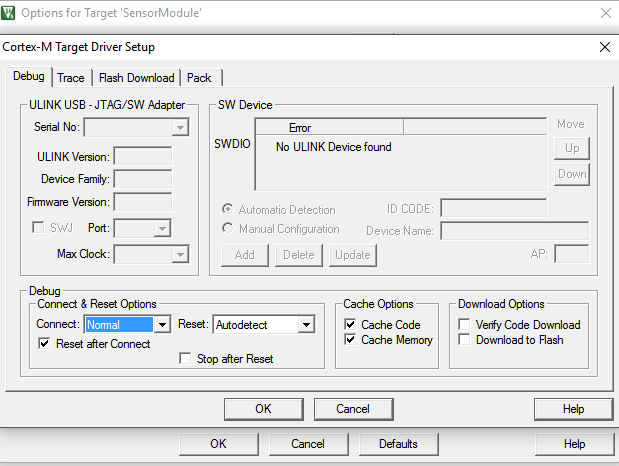This screenshot has width=619, height=466.
Task: Click the Delete button
Action: tap(299, 255)
